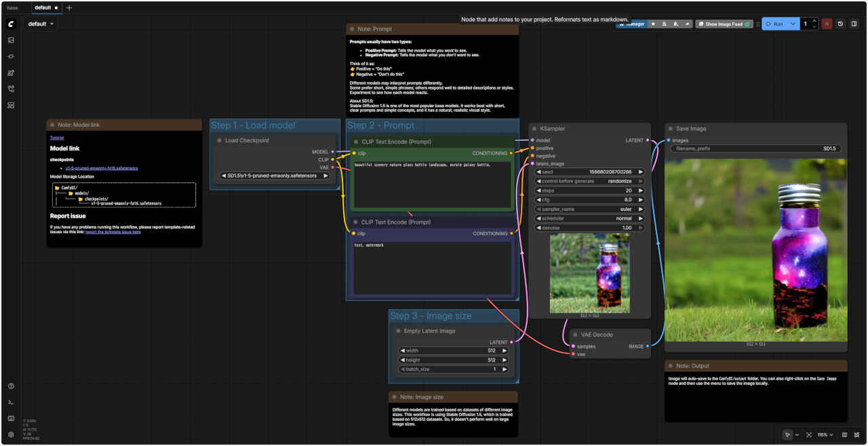The height and width of the screenshot is (446, 868).
Task: Open the sampler_name euler dropdown in KSampler
Action: [589, 209]
